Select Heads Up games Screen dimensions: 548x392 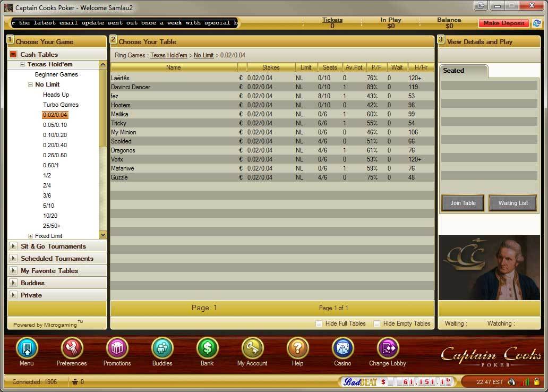coord(56,95)
